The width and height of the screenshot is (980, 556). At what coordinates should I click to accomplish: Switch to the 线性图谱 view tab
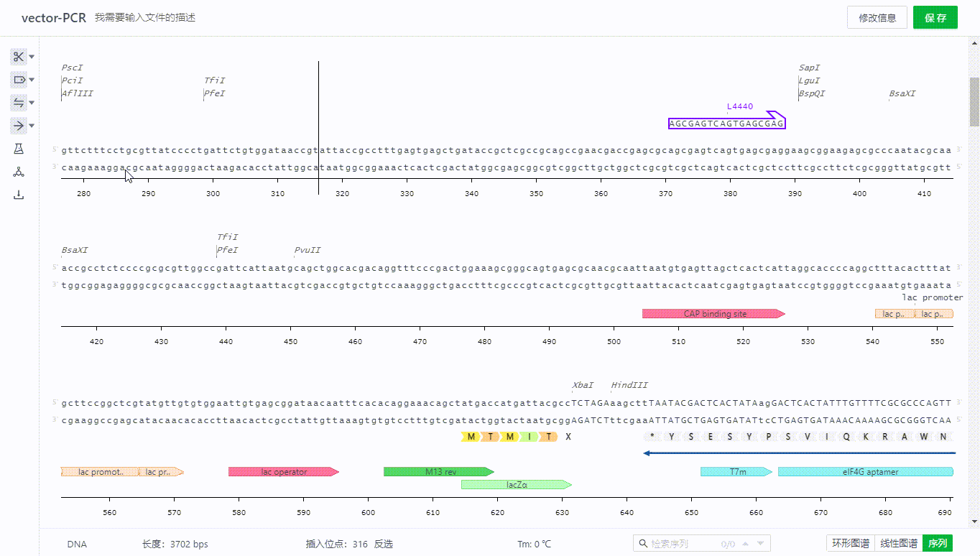coord(899,544)
